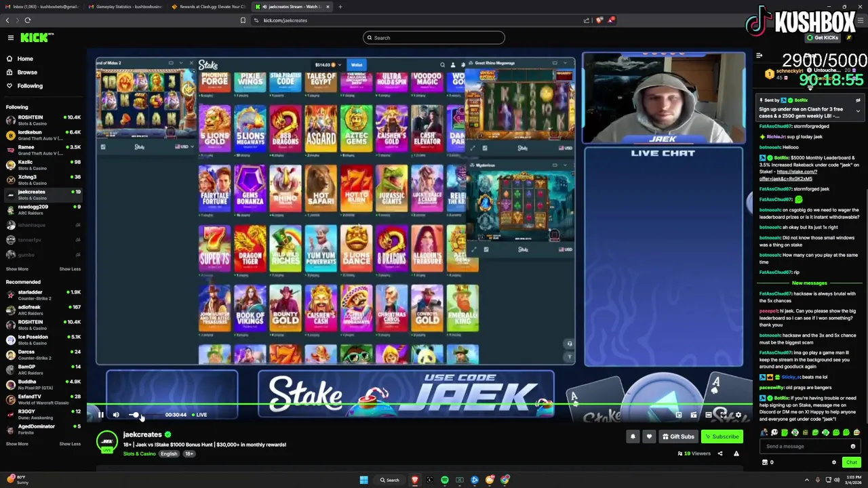Open Buddha recommended channel
This screenshot has height=488, width=868.
[42, 384]
